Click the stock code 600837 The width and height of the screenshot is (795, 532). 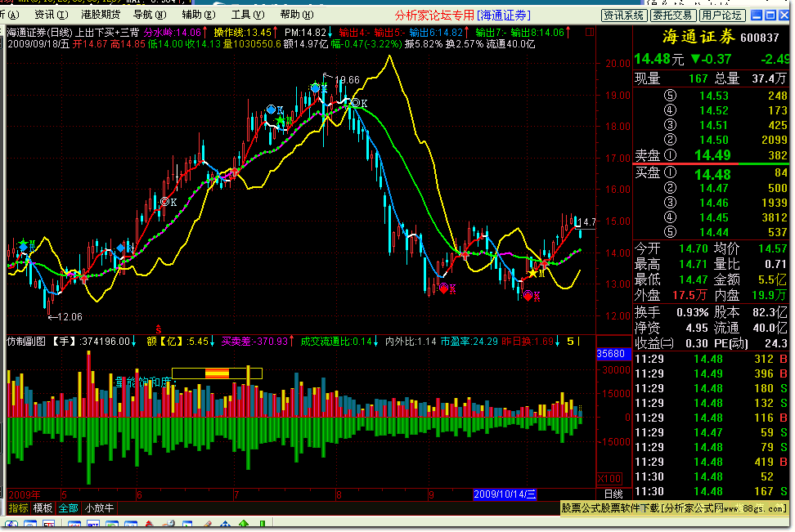click(760, 38)
